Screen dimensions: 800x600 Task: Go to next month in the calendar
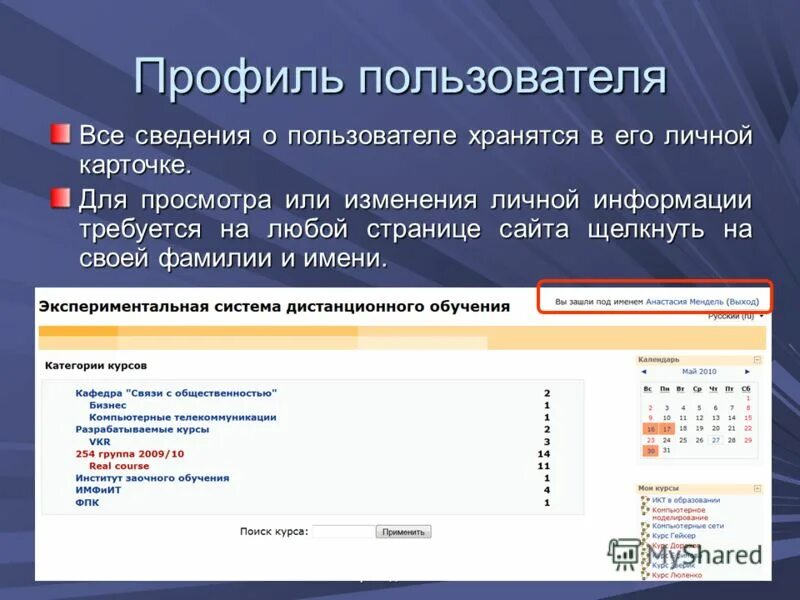click(x=747, y=371)
